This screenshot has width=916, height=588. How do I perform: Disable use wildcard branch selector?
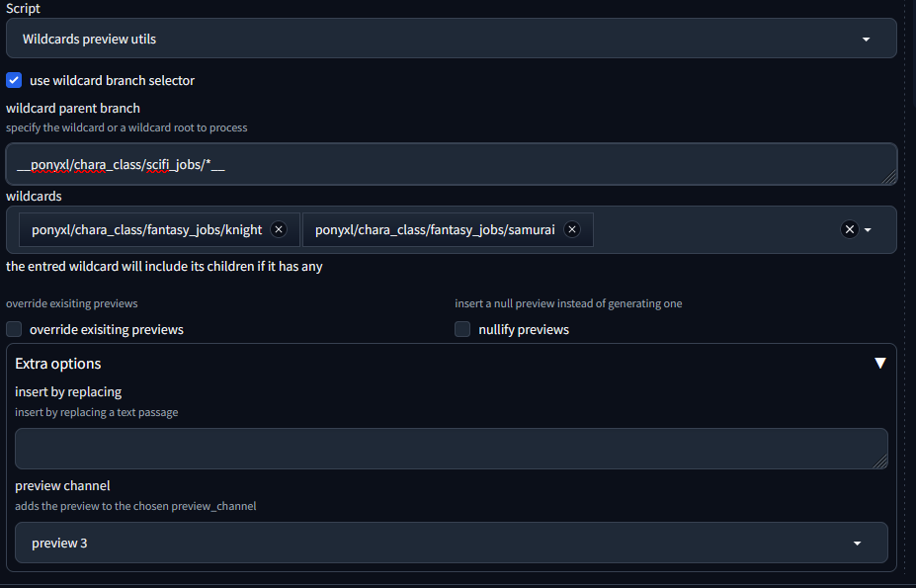[x=14, y=80]
